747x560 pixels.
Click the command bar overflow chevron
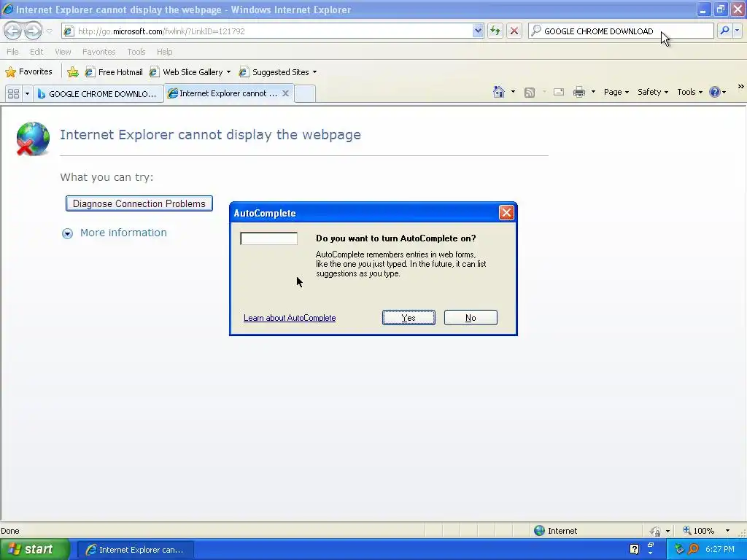tap(741, 87)
